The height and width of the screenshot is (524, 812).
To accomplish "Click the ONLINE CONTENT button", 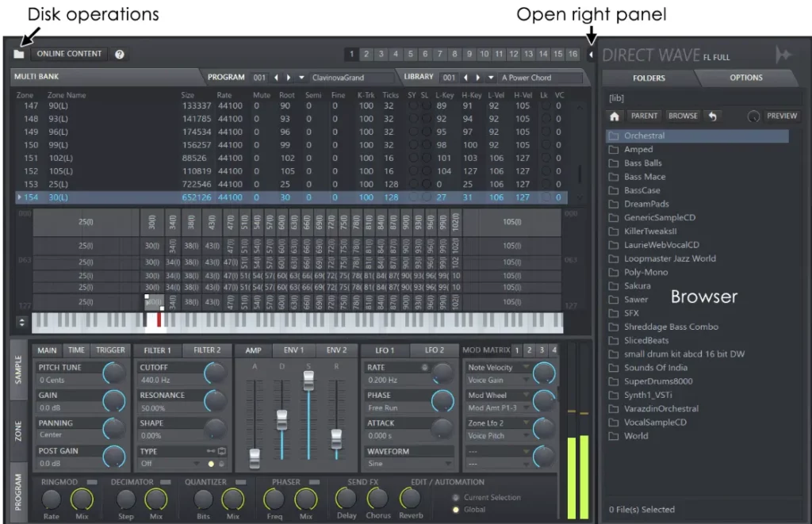I will point(70,53).
